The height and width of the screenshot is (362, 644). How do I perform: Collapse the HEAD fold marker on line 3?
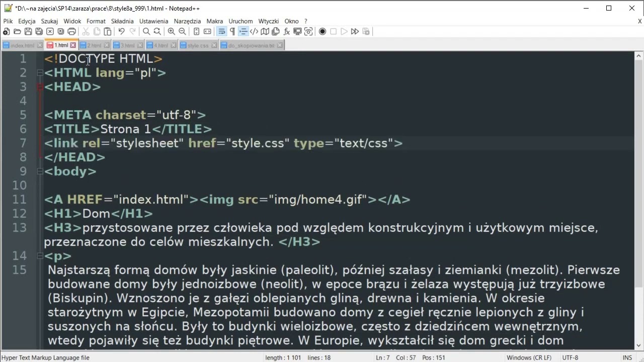pyautogui.click(x=40, y=87)
